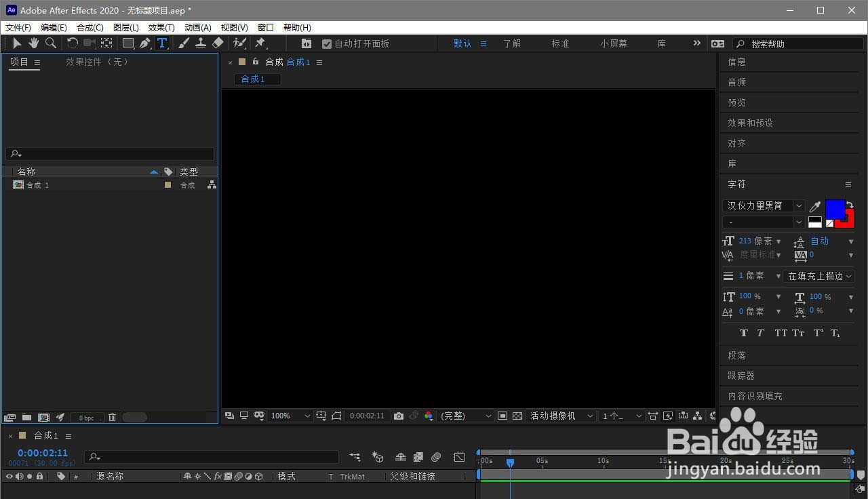868x499 pixels.
Task: Open the 合成(C) menu
Action: 90,28
